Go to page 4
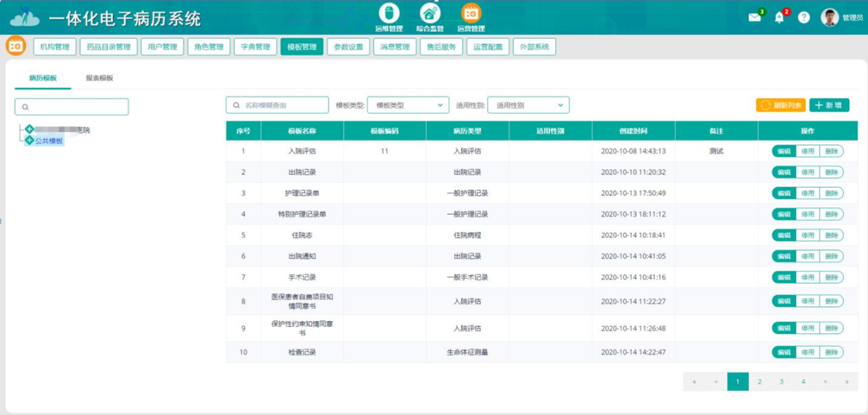The width and height of the screenshot is (868, 415). (803, 382)
